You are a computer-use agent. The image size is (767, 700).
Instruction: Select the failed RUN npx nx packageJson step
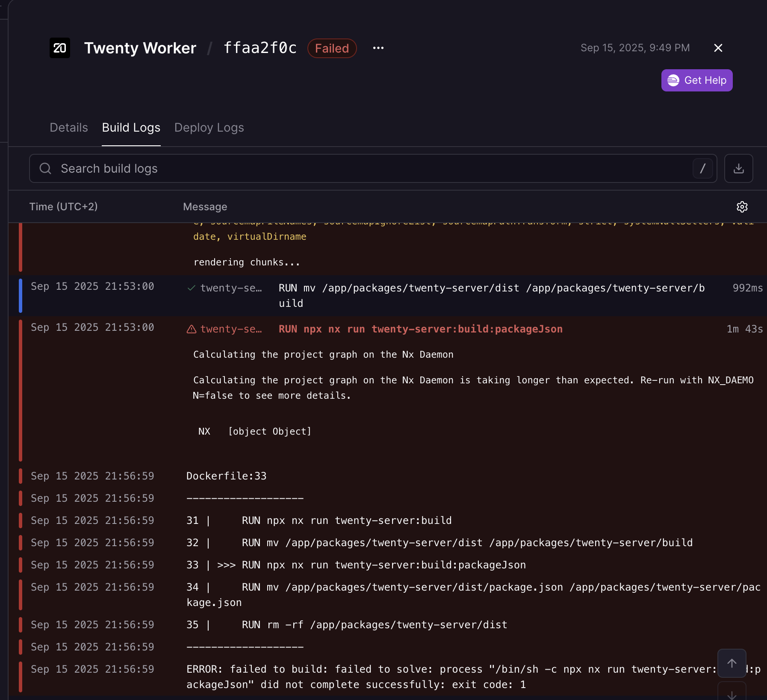[x=421, y=329]
